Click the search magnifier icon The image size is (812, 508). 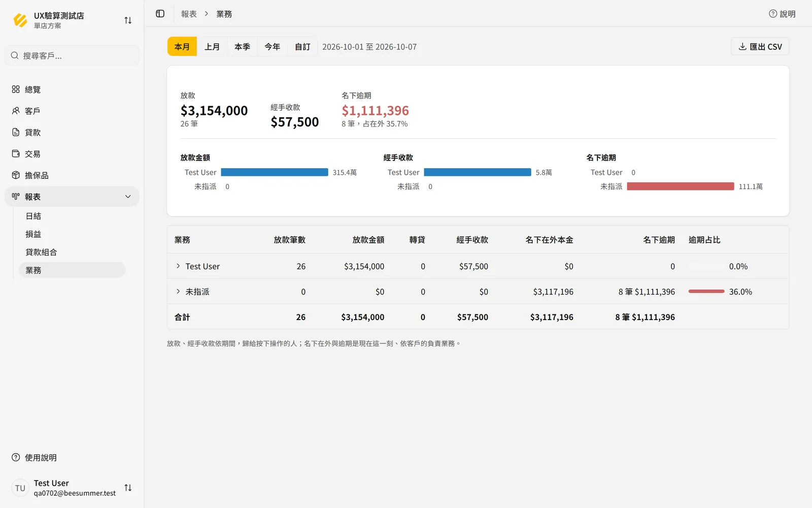click(15, 55)
